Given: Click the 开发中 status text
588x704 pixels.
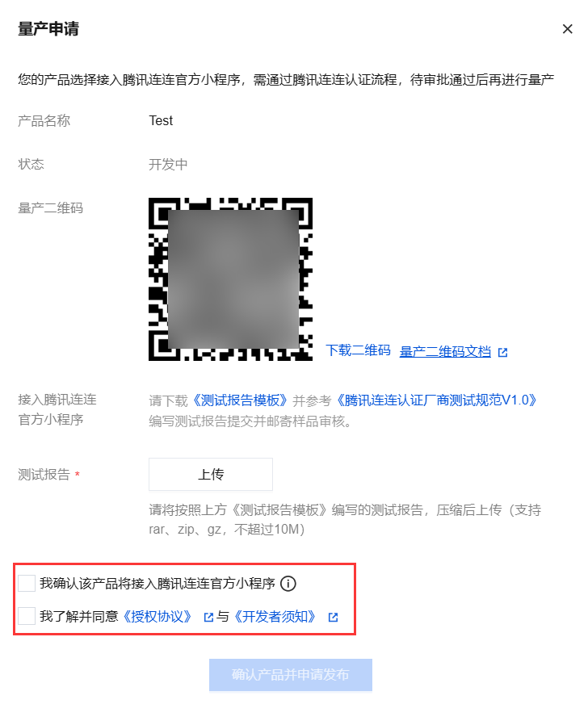Looking at the screenshot, I should pyautogui.click(x=168, y=165).
